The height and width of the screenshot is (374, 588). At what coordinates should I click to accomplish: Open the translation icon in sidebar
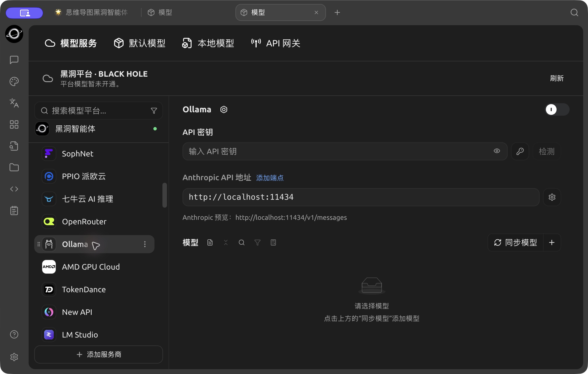click(14, 103)
